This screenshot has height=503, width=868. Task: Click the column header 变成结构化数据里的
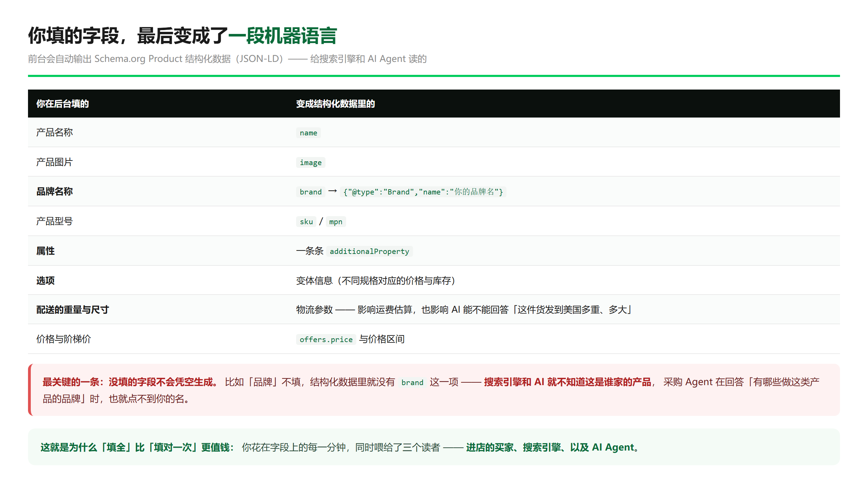[x=335, y=104]
